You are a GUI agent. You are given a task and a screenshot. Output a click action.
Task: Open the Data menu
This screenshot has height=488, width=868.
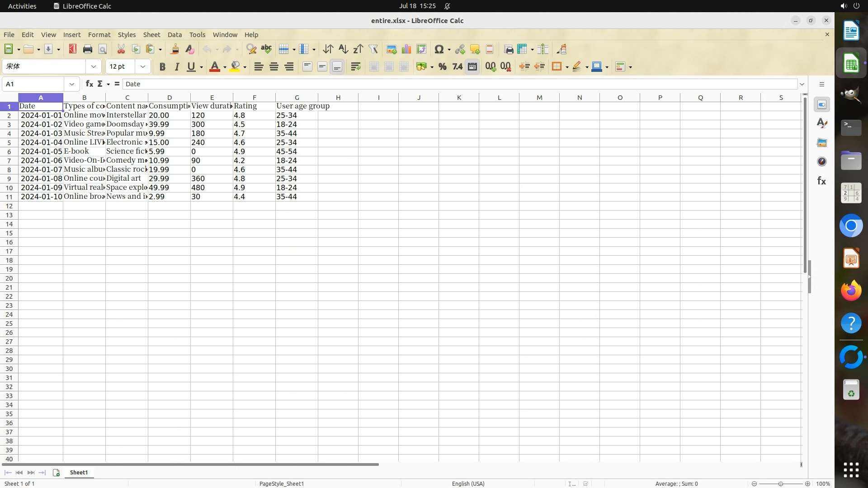[175, 35]
